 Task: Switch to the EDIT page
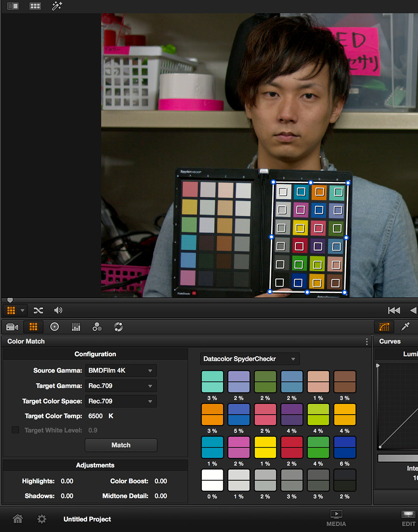pos(408,518)
